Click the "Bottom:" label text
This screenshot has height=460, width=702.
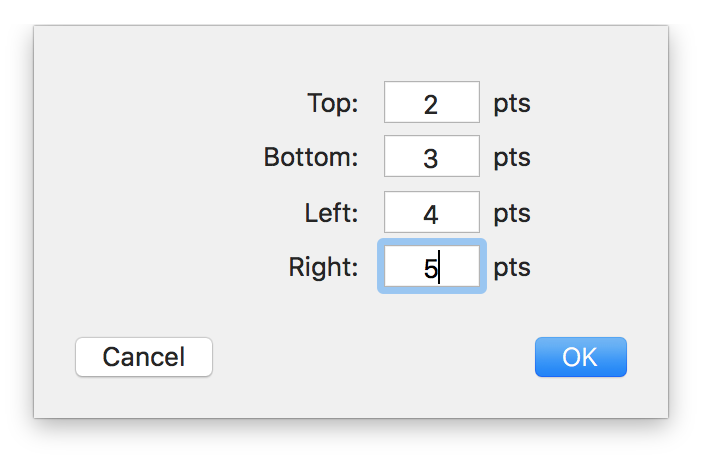[310, 157]
